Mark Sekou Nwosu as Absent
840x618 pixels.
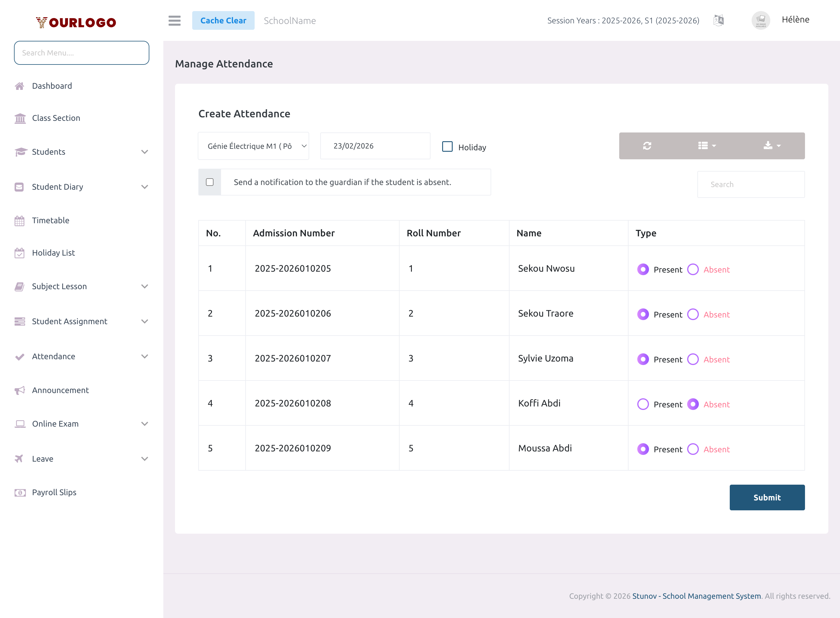click(x=693, y=269)
